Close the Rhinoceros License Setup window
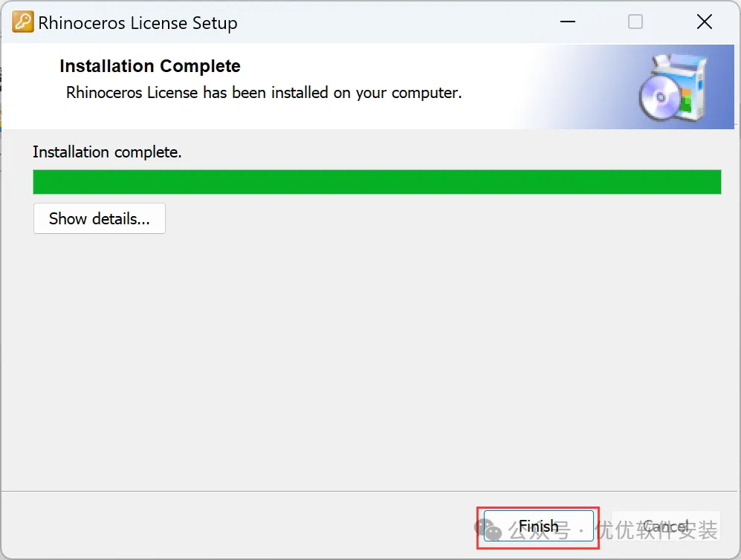The image size is (741, 560). (x=704, y=22)
